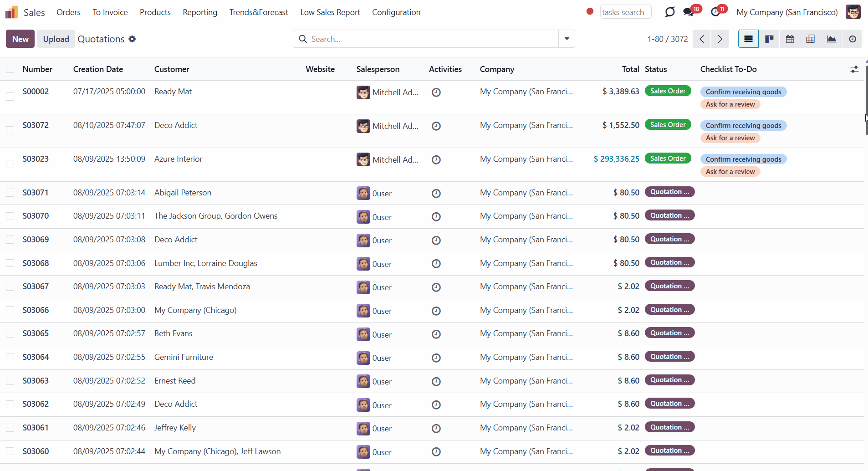Click activity clock for S03060
Screen dimensions: 868x471
pos(436,452)
